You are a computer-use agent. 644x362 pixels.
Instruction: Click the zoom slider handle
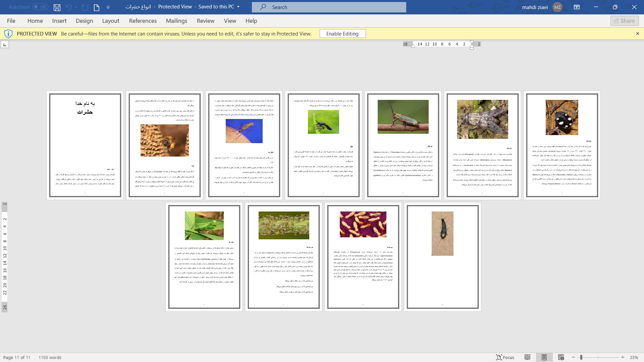click(x=581, y=357)
